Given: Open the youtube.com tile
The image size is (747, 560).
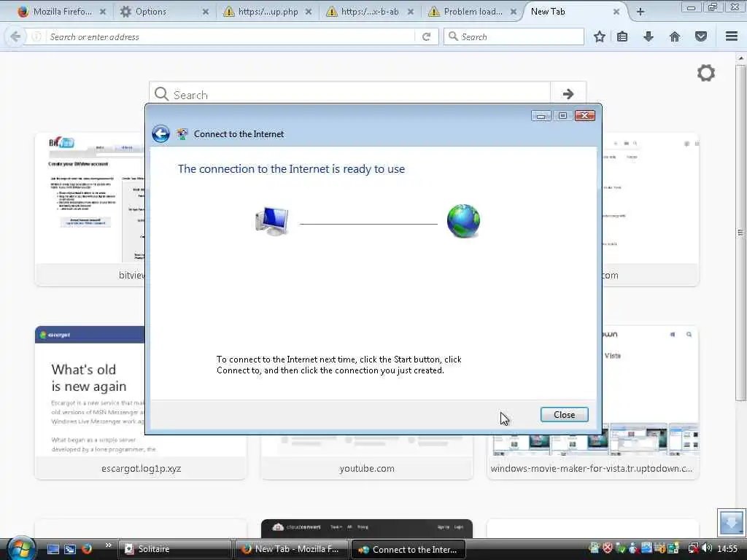Looking at the screenshot, I should click(367, 456).
